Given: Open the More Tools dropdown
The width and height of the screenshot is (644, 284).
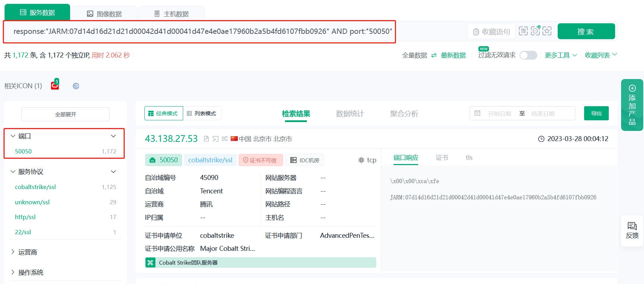Looking at the screenshot, I should [561, 55].
